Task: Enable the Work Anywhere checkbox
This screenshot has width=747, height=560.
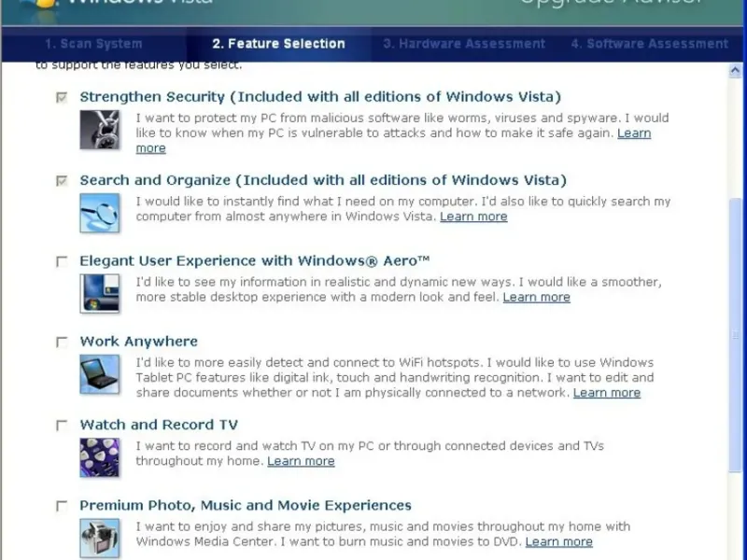Action: coord(62,342)
